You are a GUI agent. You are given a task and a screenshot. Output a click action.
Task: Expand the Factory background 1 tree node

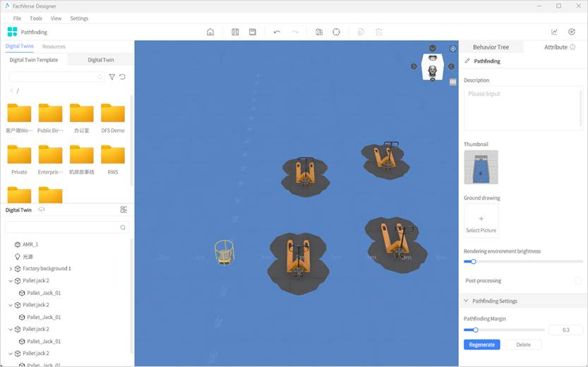[x=11, y=269]
